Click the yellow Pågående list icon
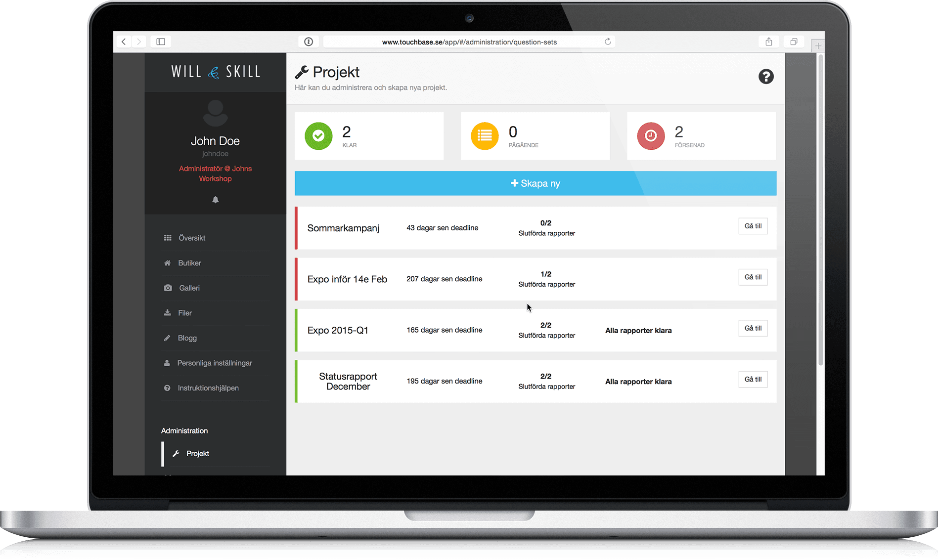Viewport: 938px width, 560px height. pos(485,136)
